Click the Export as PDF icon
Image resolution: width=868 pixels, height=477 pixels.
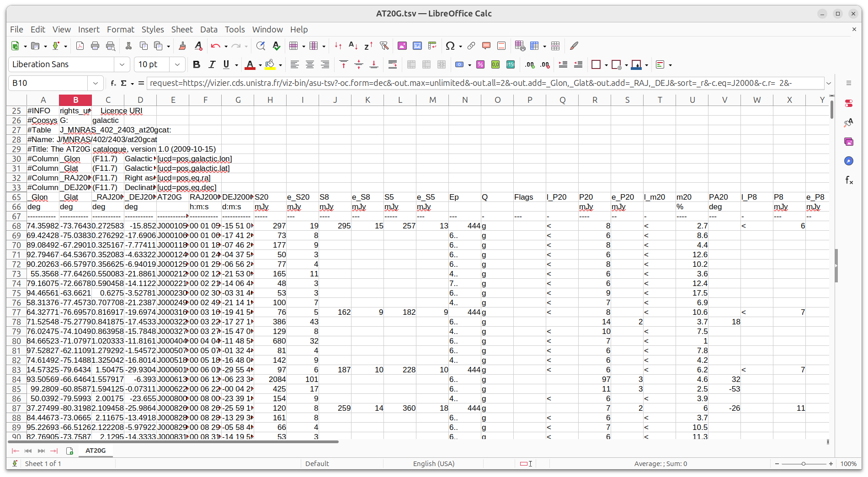pos(80,46)
